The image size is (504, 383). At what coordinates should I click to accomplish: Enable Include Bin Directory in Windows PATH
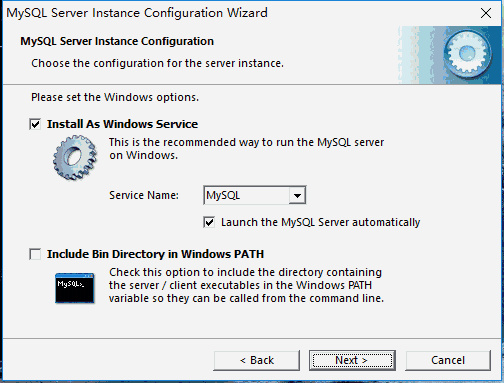[35, 254]
